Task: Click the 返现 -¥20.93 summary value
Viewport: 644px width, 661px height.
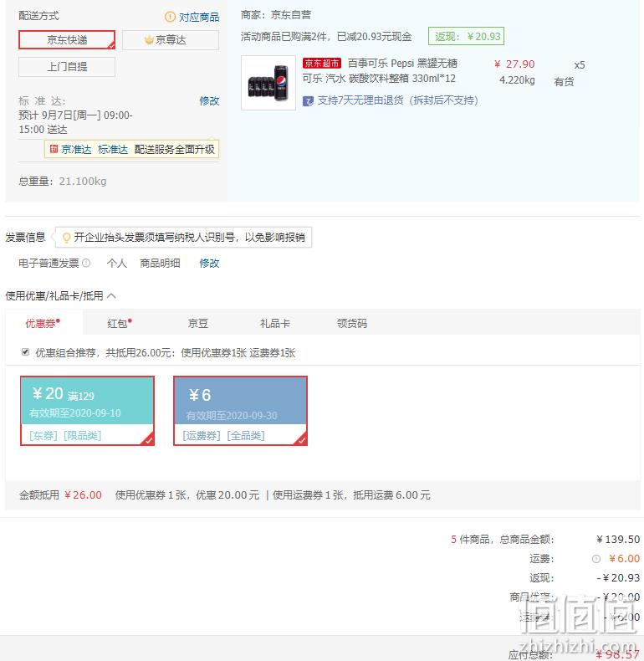Action: 619,578
